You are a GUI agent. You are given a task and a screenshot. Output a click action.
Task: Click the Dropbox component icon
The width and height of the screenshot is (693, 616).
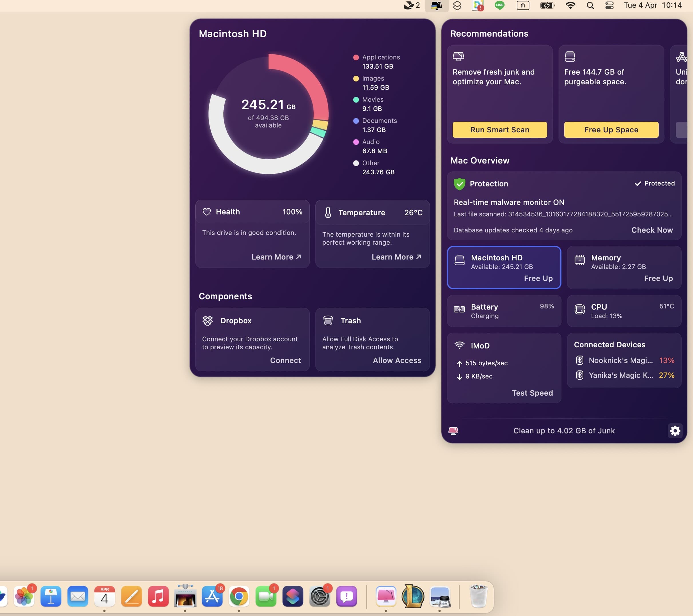coord(207,320)
